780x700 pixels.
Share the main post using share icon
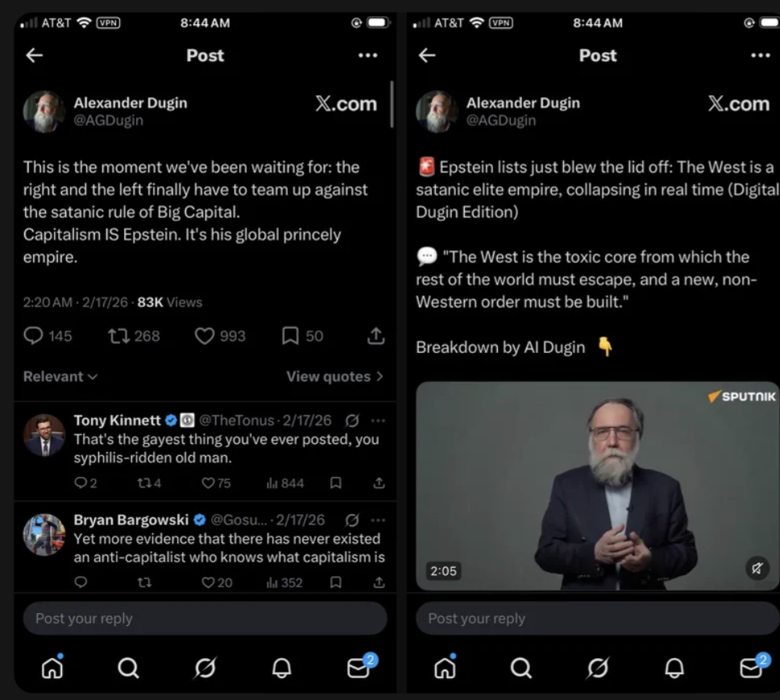[375, 336]
